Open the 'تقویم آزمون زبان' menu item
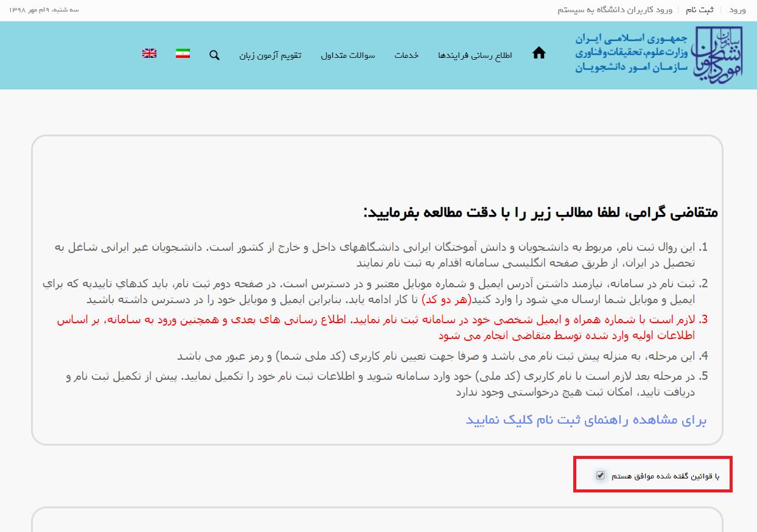 (270, 55)
